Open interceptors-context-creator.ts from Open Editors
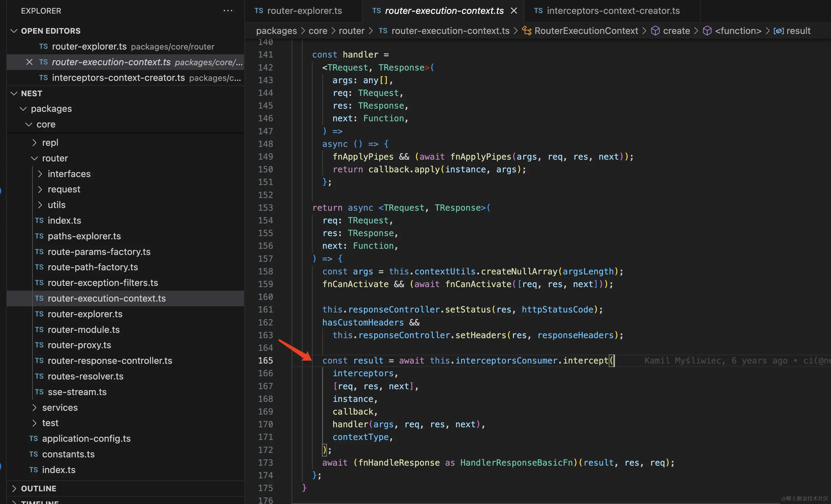Viewport: 831px width, 504px height. [125, 78]
